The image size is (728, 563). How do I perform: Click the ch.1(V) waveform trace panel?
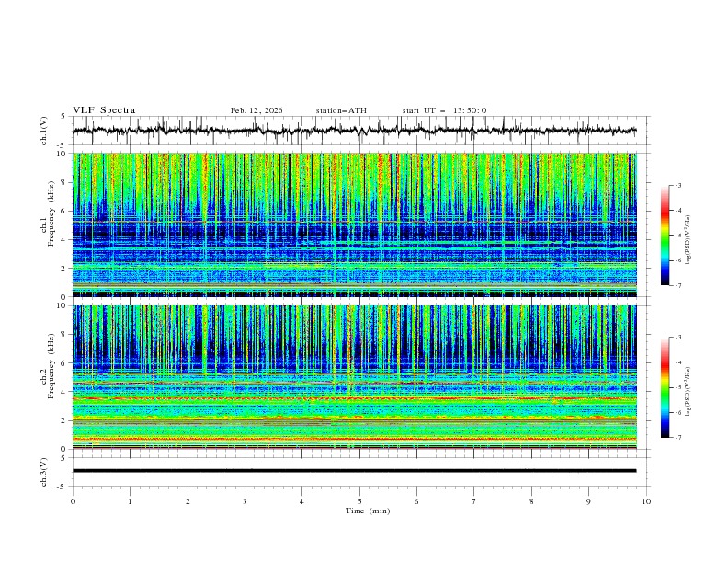pyautogui.click(x=358, y=131)
